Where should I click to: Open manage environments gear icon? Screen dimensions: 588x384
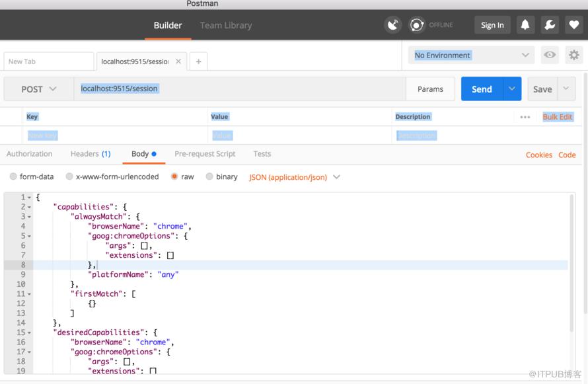pos(573,55)
